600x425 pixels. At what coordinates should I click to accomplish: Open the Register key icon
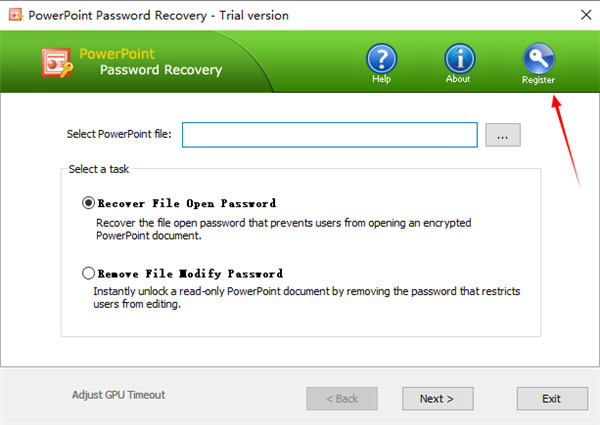pyautogui.click(x=538, y=60)
